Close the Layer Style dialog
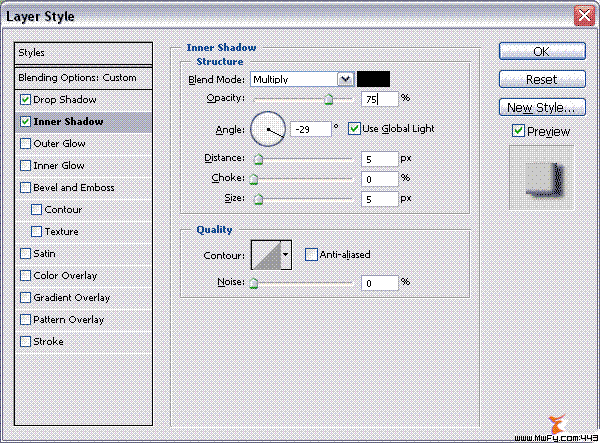600x443 pixels. 584,16
